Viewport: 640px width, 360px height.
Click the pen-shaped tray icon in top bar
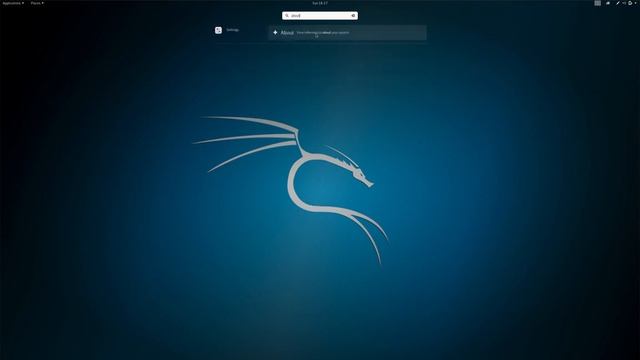[618, 3]
